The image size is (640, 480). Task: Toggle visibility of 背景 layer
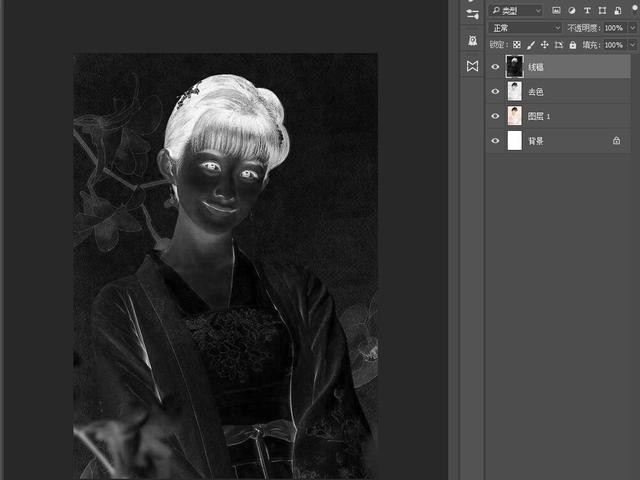point(495,141)
